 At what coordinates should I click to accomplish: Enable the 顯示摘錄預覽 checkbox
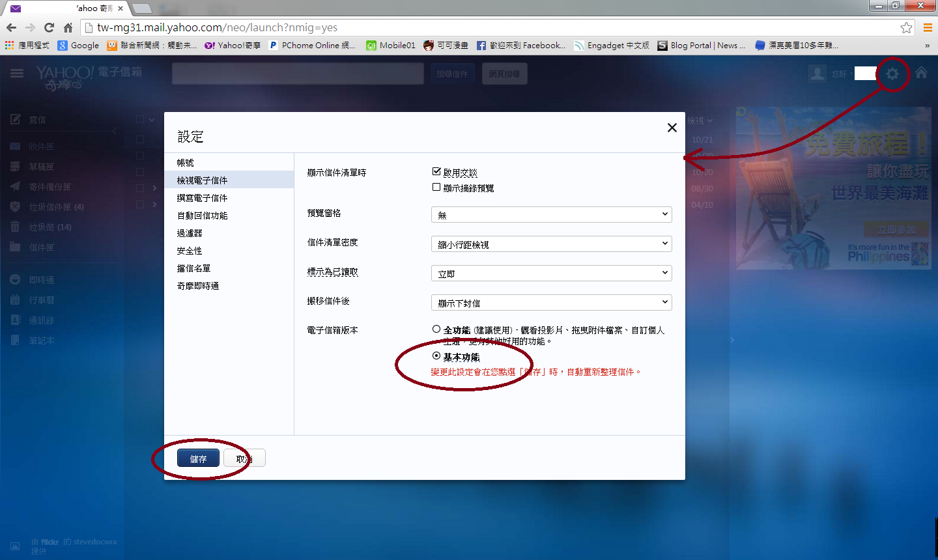pyautogui.click(x=436, y=187)
